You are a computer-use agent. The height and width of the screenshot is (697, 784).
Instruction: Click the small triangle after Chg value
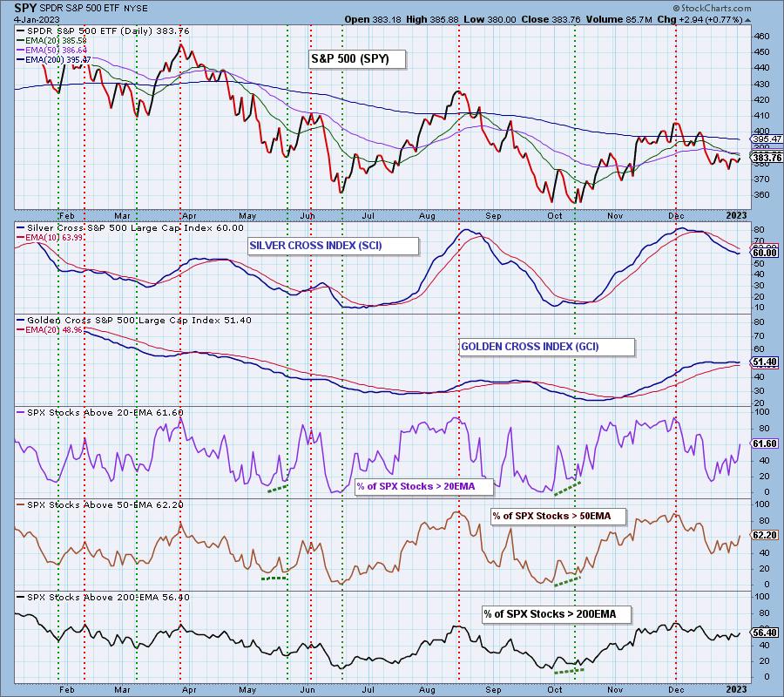pos(747,21)
